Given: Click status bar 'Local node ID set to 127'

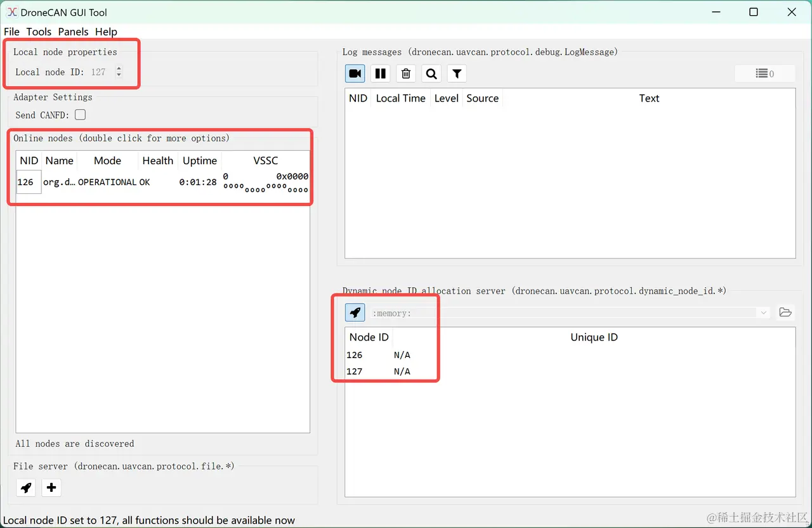Looking at the screenshot, I should pos(149,520).
